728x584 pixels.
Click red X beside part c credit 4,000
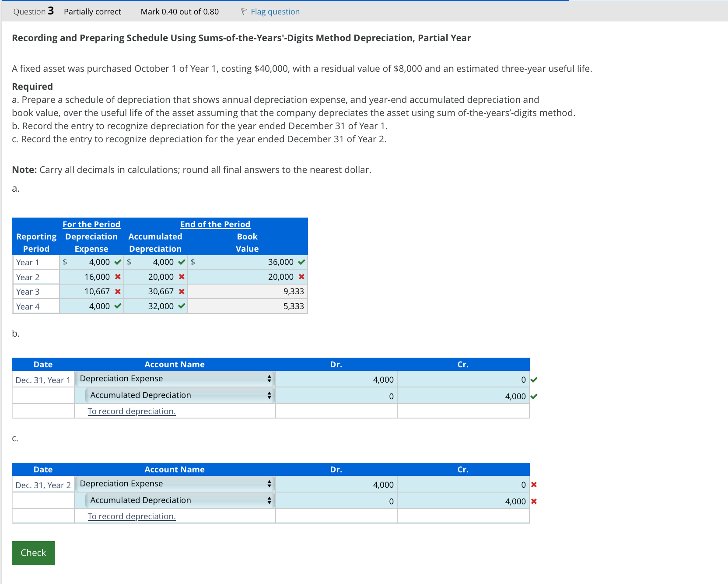(x=534, y=501)
